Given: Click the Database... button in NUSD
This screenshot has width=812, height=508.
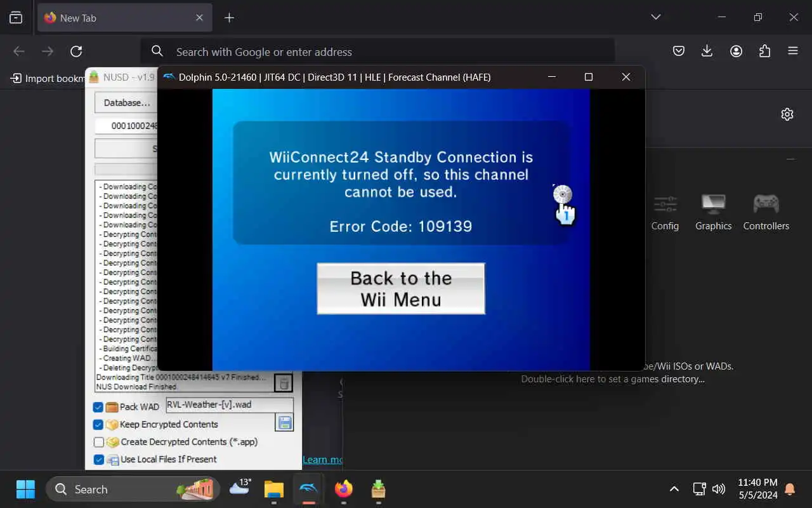Looking at the screenshot, I should pyautogui.click(x=126, y=102).
